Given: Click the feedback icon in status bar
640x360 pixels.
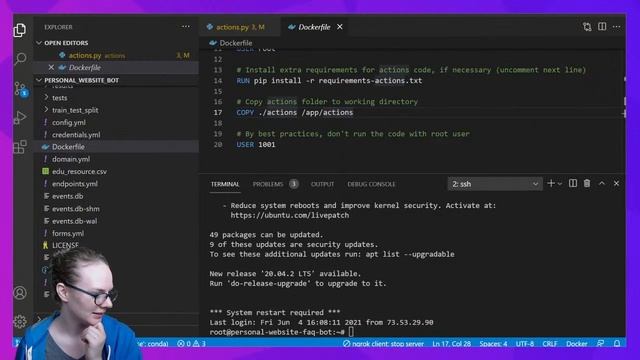Looking at the screenshot, I should 600,344.
